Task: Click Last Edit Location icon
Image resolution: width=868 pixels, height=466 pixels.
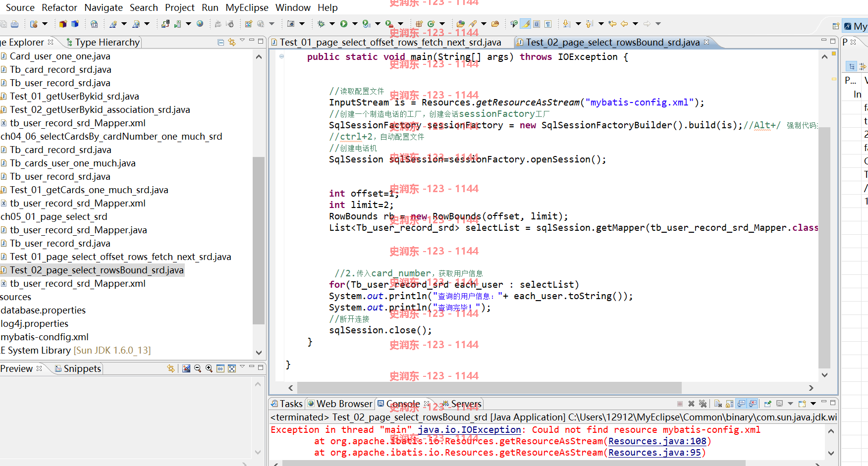Action: [612, 24]
